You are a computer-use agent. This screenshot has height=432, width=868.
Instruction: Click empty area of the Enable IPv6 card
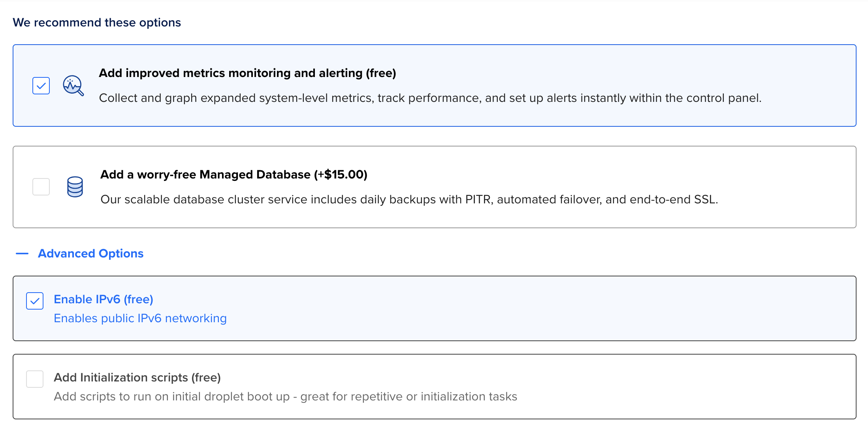pyautogui.click(x=553, y=309)
